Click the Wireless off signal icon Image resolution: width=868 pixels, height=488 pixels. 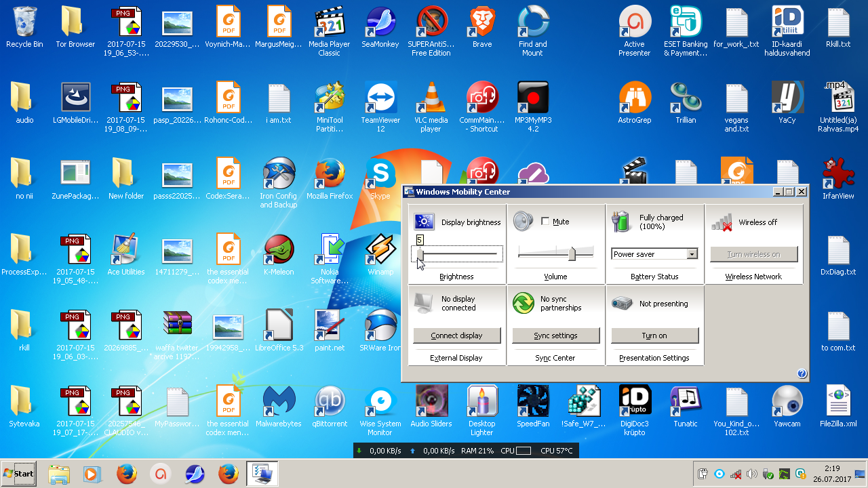coord(721,222)
